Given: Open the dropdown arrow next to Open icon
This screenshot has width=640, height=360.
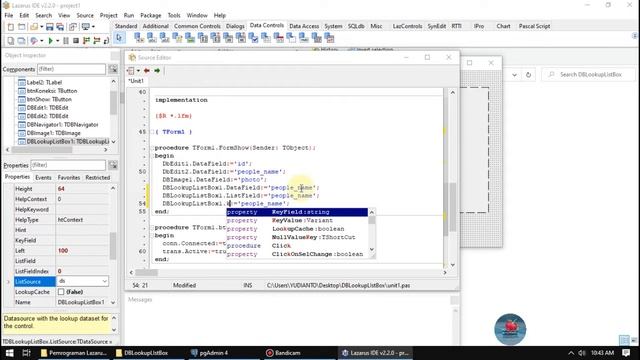Looking at the screenshot, I should click(x=42, y=27).
